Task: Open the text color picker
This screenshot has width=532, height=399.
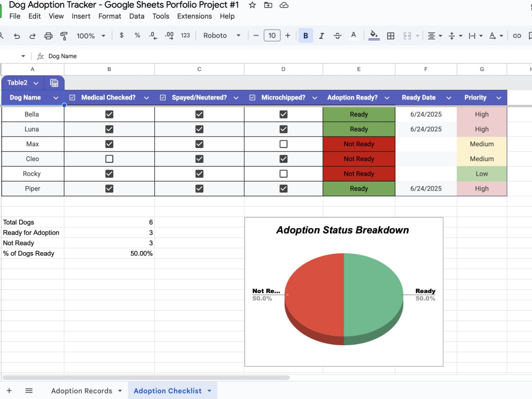Action: click(354, 36)
